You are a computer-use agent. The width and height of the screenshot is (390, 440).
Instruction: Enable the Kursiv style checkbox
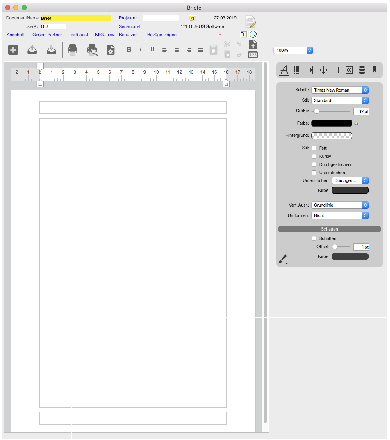(314, 156)
